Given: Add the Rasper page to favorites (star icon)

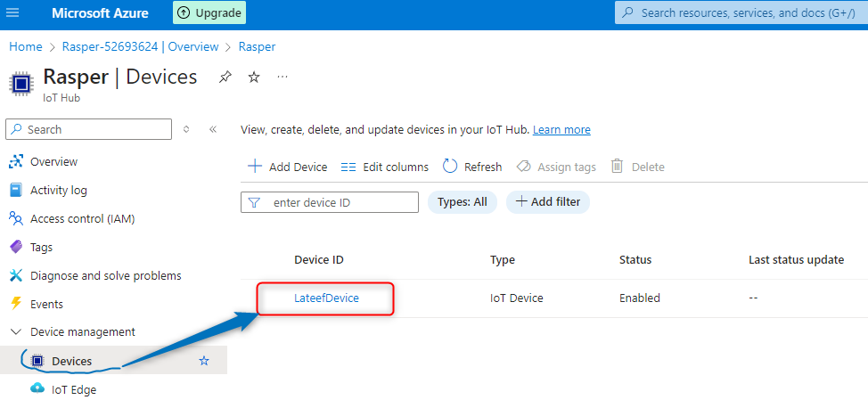Looking at the screenshot, I should pyautogui.click(x=254, y=78).
